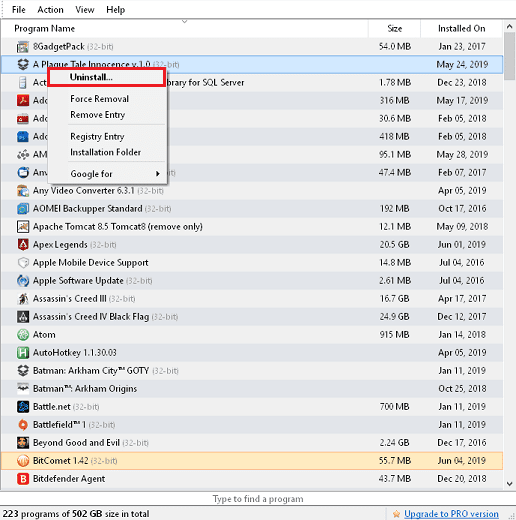Sort by Installed On column header

tap(461, 29)
